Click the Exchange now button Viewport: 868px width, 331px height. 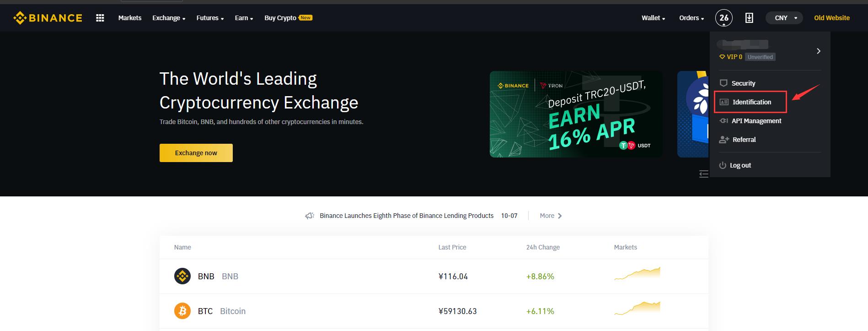click(196, 152)
